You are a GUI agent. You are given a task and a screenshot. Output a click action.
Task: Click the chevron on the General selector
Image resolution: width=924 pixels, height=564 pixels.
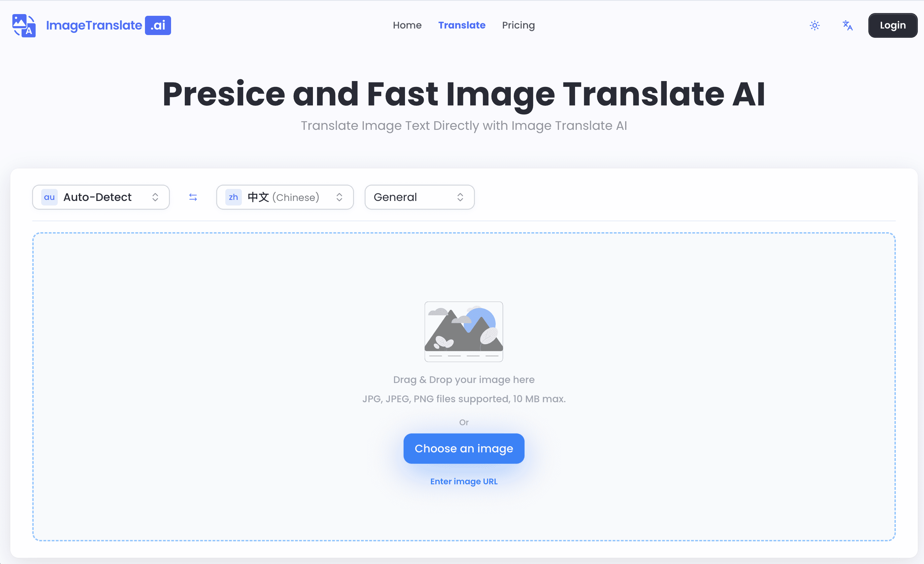coord(461,197)
